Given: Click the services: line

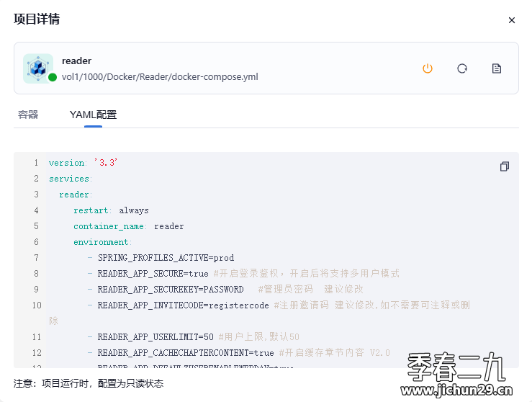Looking at the screenshot, I should tap(71, 179).
